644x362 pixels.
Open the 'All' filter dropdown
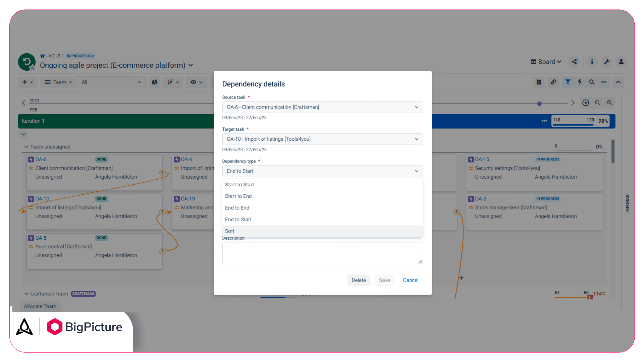tap(111, 82)
